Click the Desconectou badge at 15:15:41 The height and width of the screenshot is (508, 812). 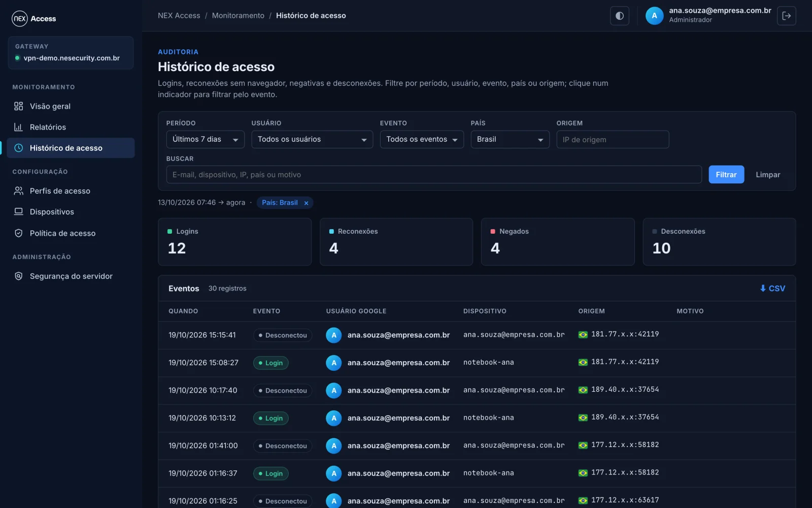283,335
